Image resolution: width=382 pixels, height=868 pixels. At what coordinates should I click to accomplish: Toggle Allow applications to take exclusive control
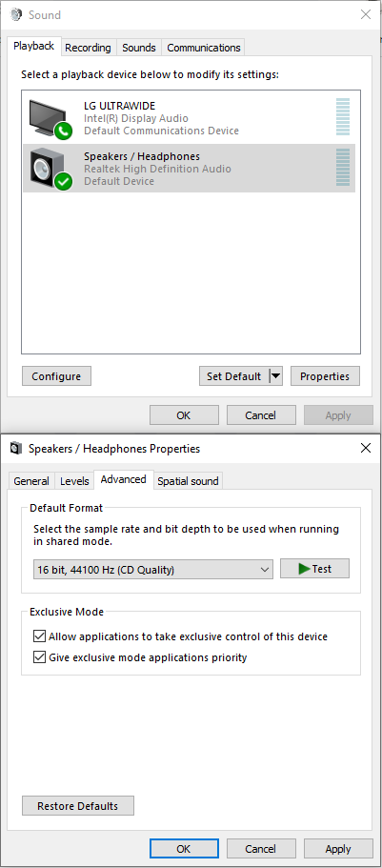point(39,636)
